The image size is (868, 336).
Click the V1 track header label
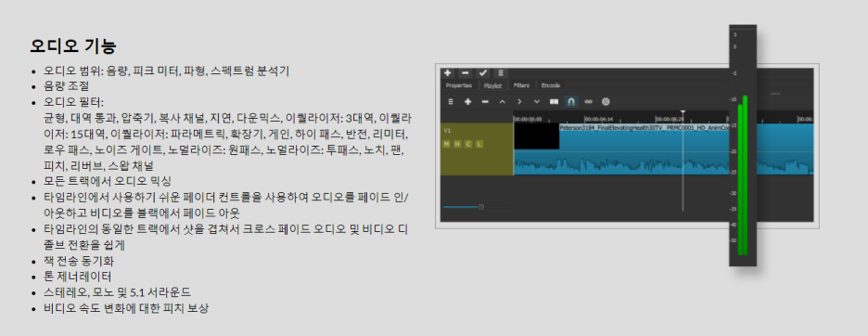click(447, 131)
